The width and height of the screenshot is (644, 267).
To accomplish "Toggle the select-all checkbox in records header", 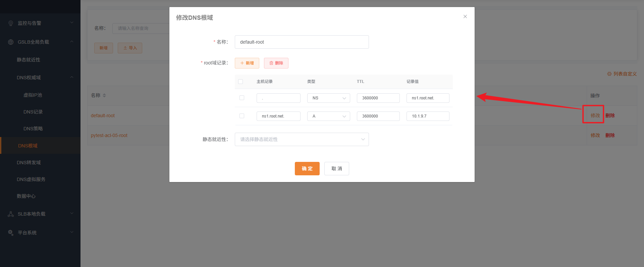I will tap(240, 82).
